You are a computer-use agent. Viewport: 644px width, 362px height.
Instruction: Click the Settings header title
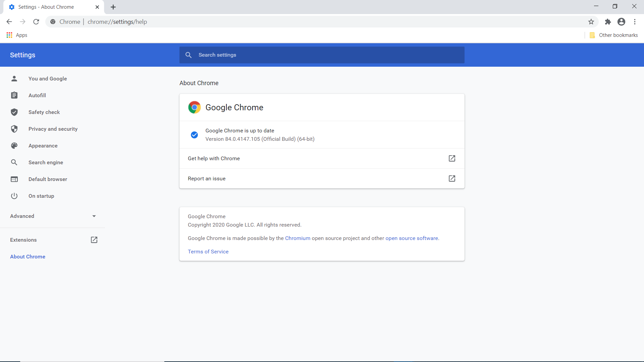point(22,55)
